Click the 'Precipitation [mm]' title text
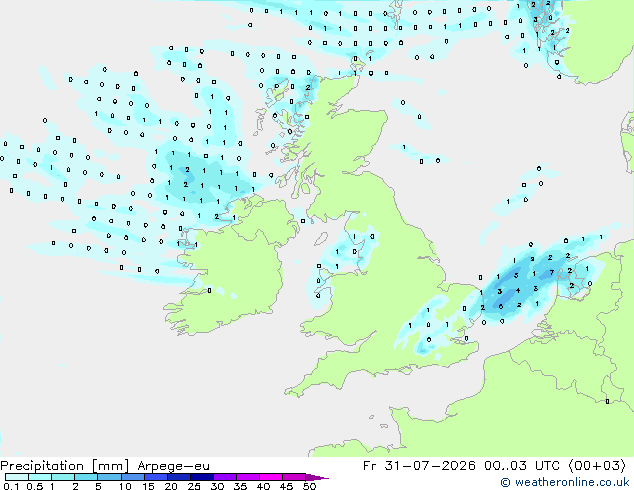Image resolution: width=634 pixels, height=490 pixels. pos(64,466)
